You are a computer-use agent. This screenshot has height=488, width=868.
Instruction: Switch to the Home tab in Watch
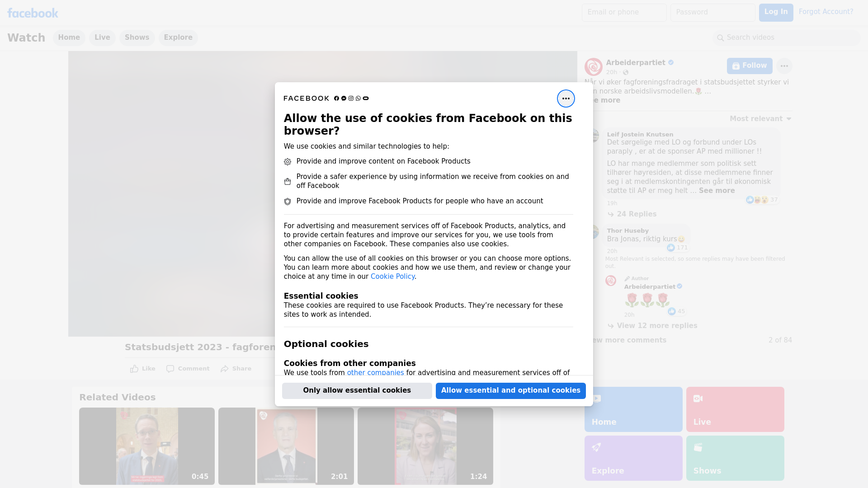69,38
